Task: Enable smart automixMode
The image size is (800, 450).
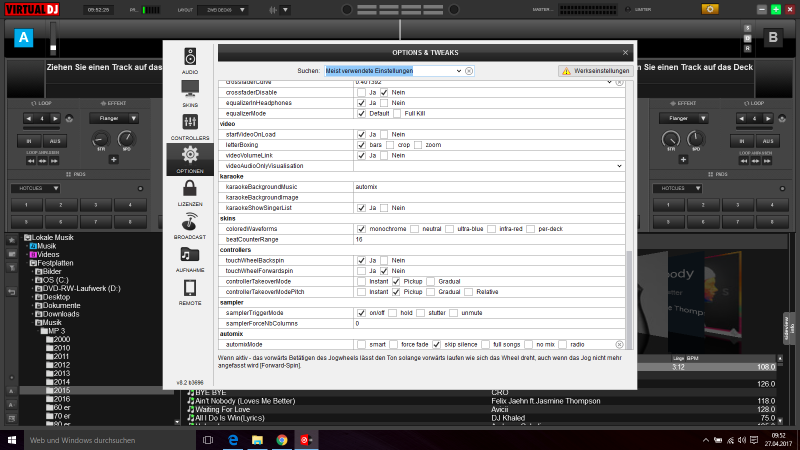Action: [361, 344]
